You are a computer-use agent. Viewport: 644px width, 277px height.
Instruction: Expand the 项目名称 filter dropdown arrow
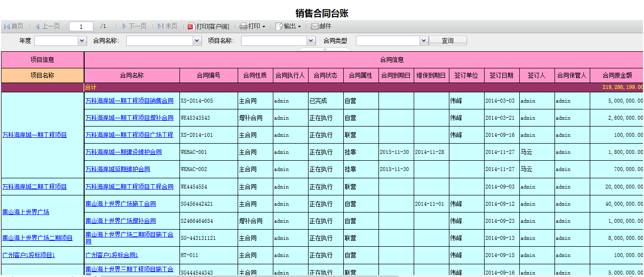pos(311,41)
